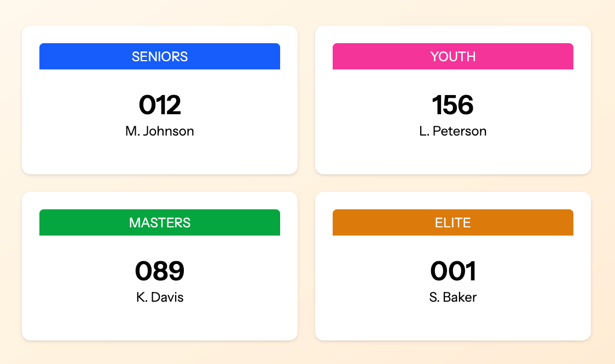Pick the orange category color bar
Screen dimensions: 615x364
[372, 222]
